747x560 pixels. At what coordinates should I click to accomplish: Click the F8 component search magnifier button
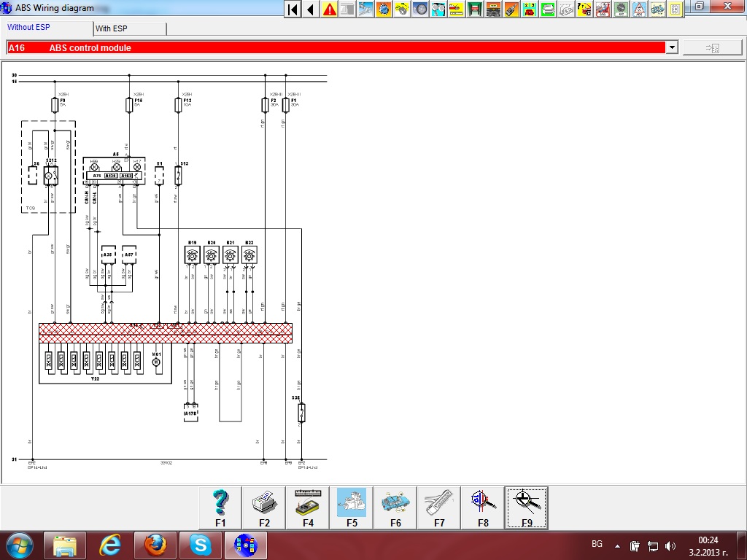pyautogui.click(x=483, y=507)
